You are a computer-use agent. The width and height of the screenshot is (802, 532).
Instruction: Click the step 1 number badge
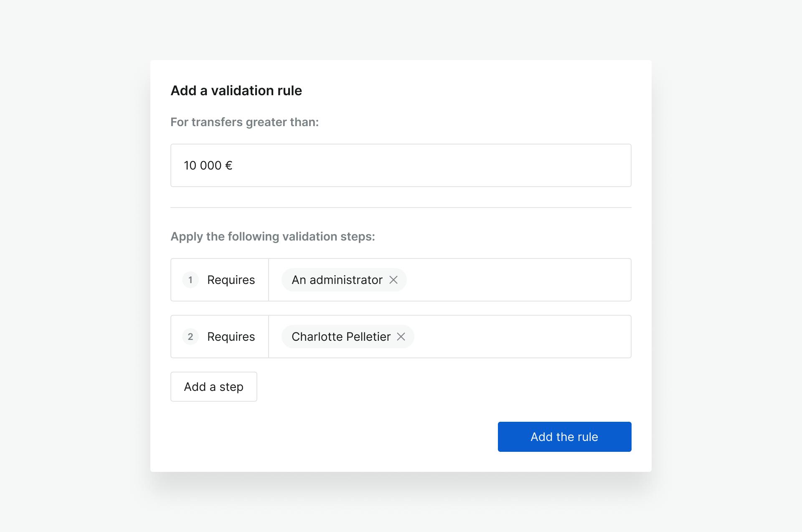[190, 280]
